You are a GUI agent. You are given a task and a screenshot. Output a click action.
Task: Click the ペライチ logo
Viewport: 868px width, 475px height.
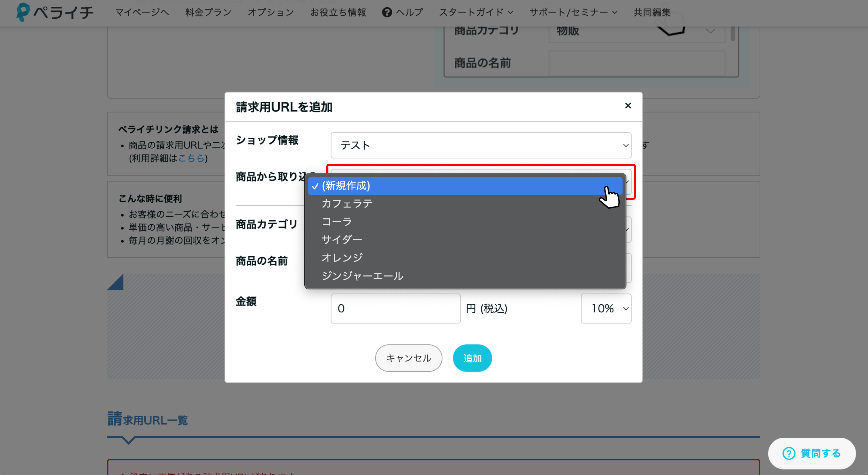pos(55,12)
